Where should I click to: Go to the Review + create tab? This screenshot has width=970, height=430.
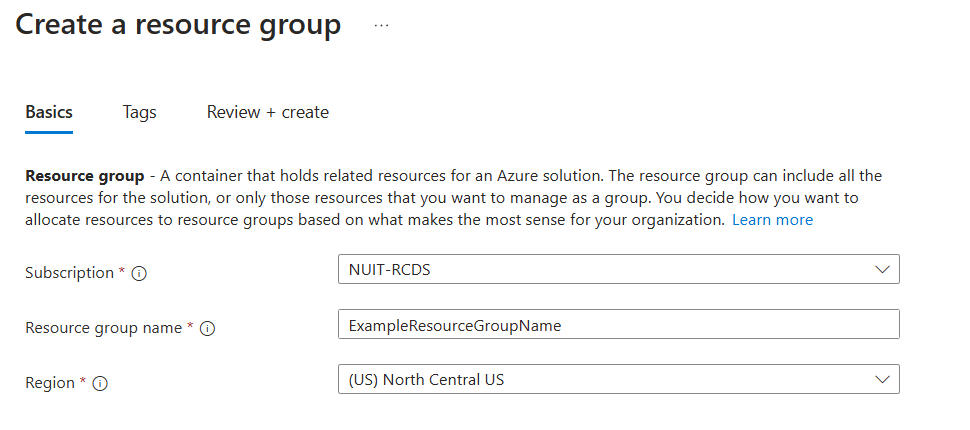pos(267,112)
